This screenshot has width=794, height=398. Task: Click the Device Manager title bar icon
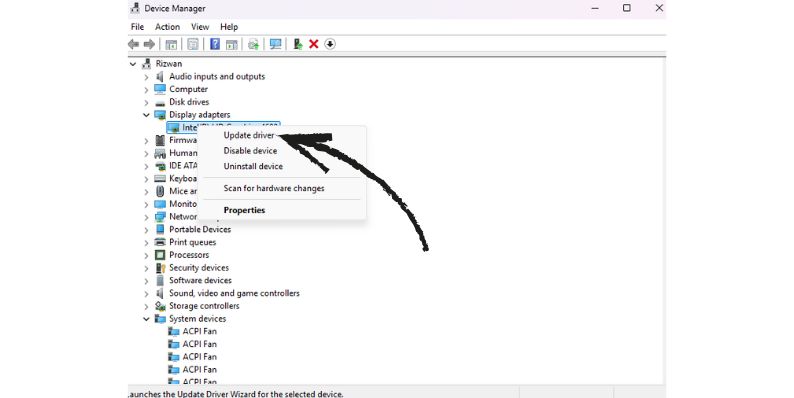tap(135, 8)
